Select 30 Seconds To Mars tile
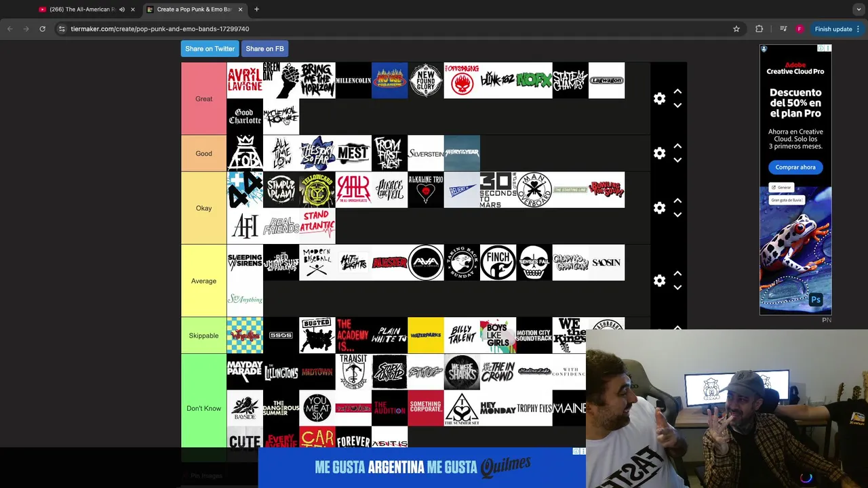The height and width of the screenshot is (488, 868). [x=498, y=190]
